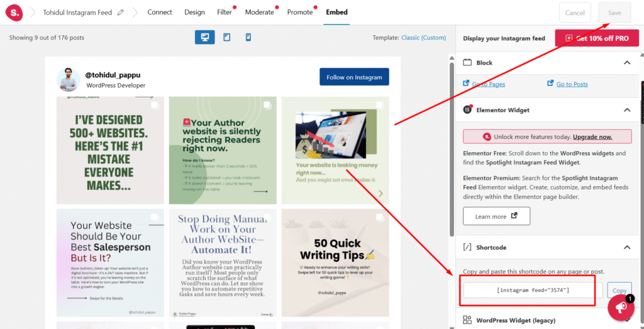Click the Spotlight logo icon
644x329 pixels.
coord(14,13)
